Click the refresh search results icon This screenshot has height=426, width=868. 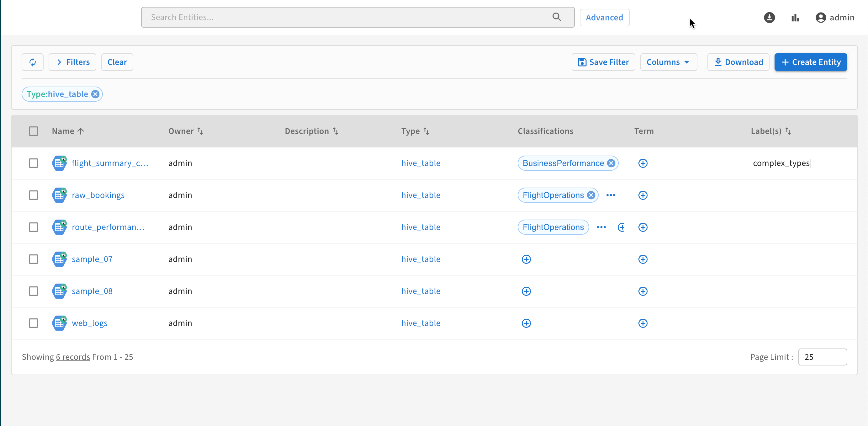click(x=32, y=62)
